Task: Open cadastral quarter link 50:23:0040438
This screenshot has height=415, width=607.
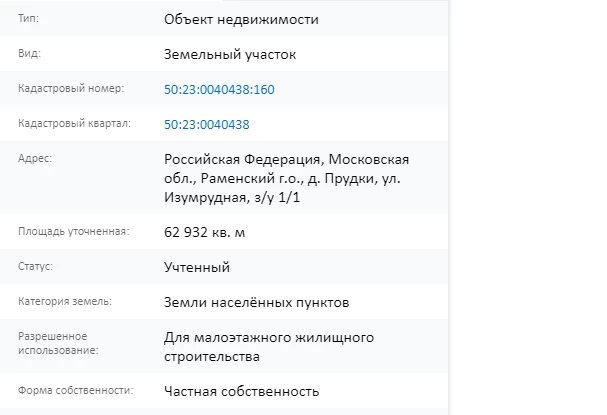Action: (206, 125)
